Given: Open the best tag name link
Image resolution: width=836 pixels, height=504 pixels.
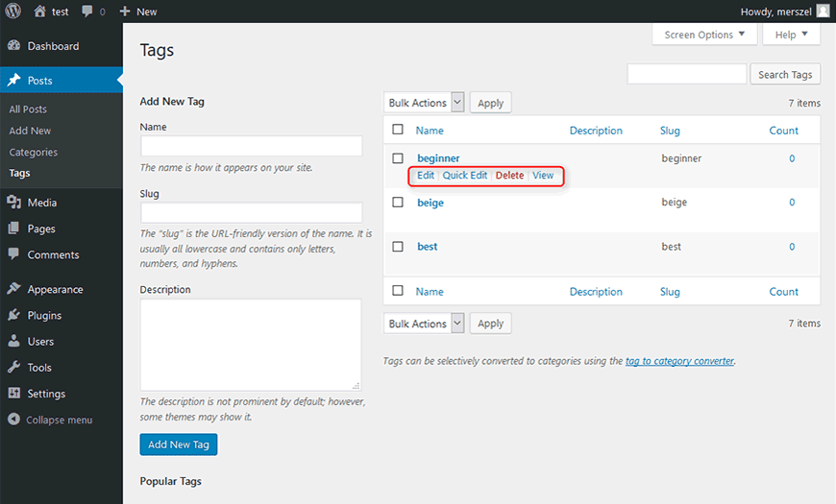Looking at the screenshot, I should 428,246.
